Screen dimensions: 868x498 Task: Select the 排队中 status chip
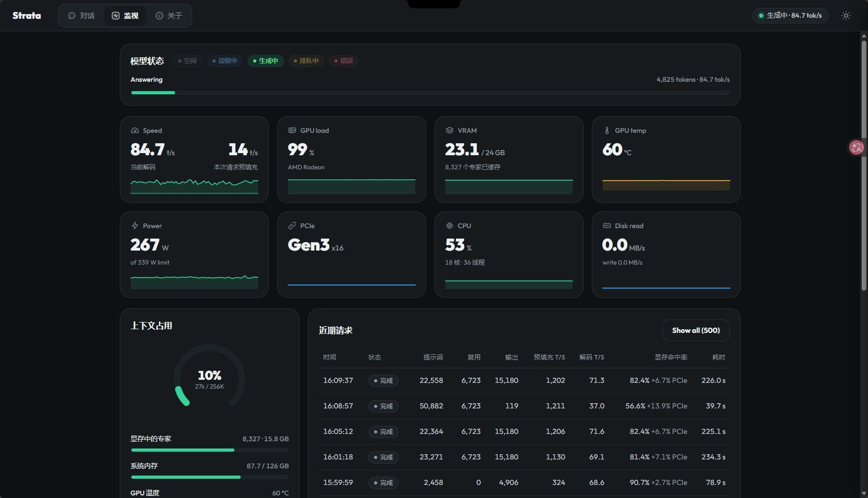click(x=306, y=61)
